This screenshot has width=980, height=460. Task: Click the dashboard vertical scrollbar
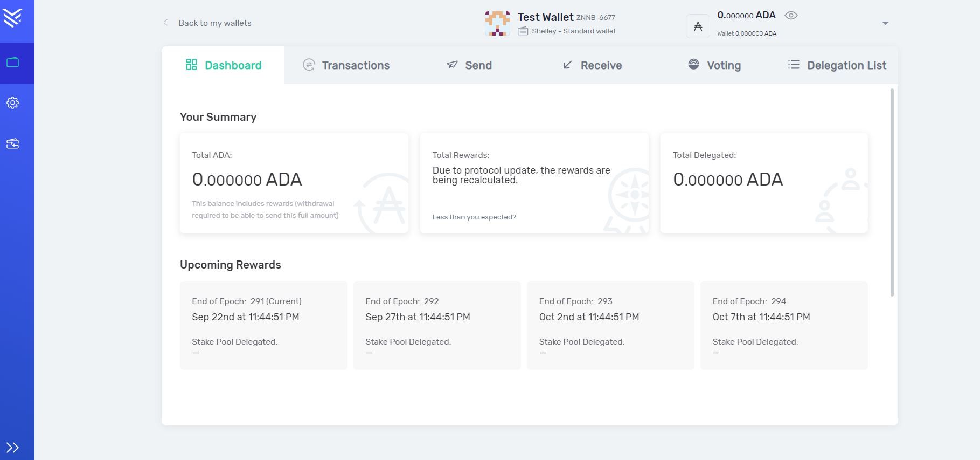click(892, 193)
